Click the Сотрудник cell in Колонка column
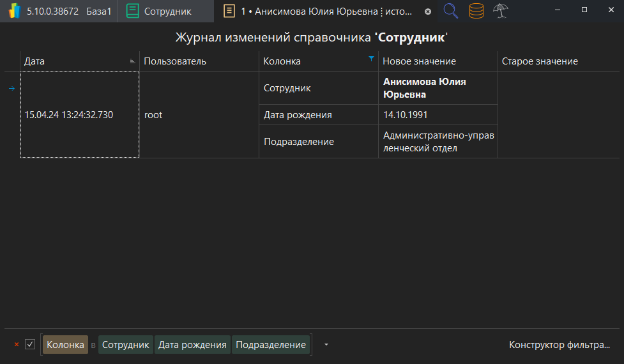The height and width of the screenshot is (364, 624). [318, 88]
